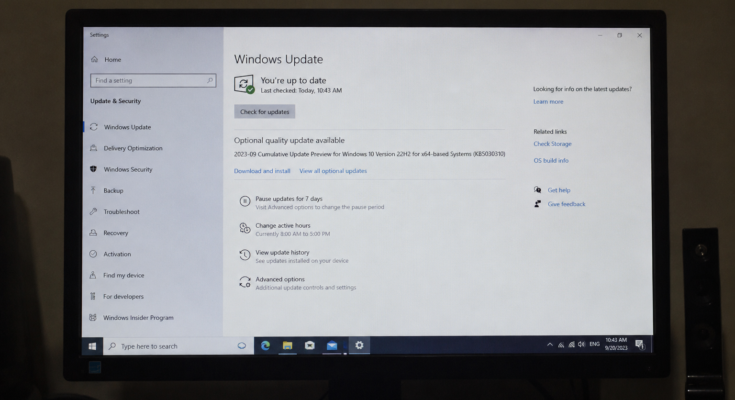Open the Mail app from the taskbar

pos(332,346)
